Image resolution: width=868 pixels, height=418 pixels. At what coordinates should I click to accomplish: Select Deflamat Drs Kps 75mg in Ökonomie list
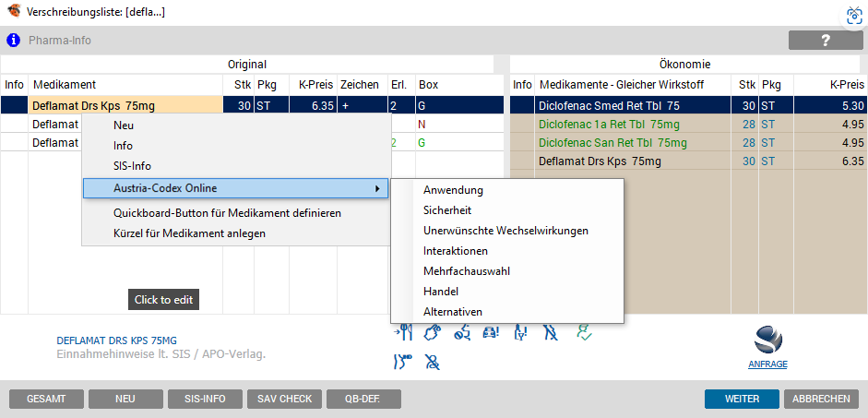pos(687,161)
